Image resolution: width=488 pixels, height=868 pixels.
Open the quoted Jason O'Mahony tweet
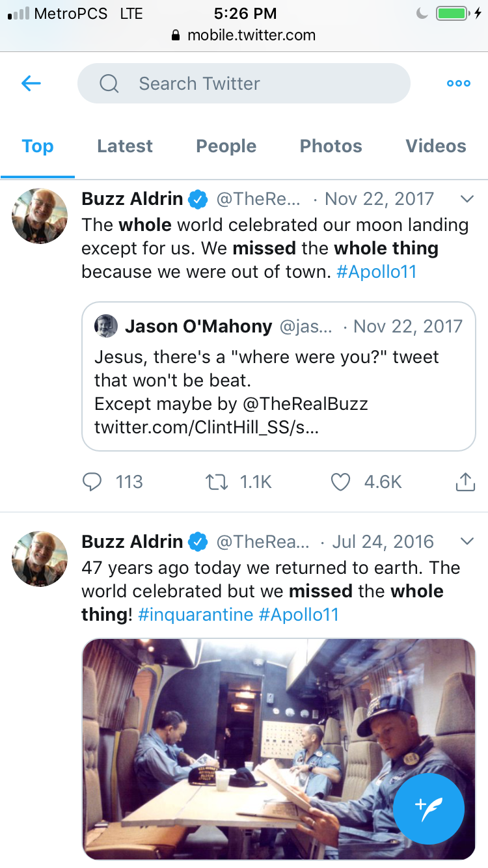point(278,376)
